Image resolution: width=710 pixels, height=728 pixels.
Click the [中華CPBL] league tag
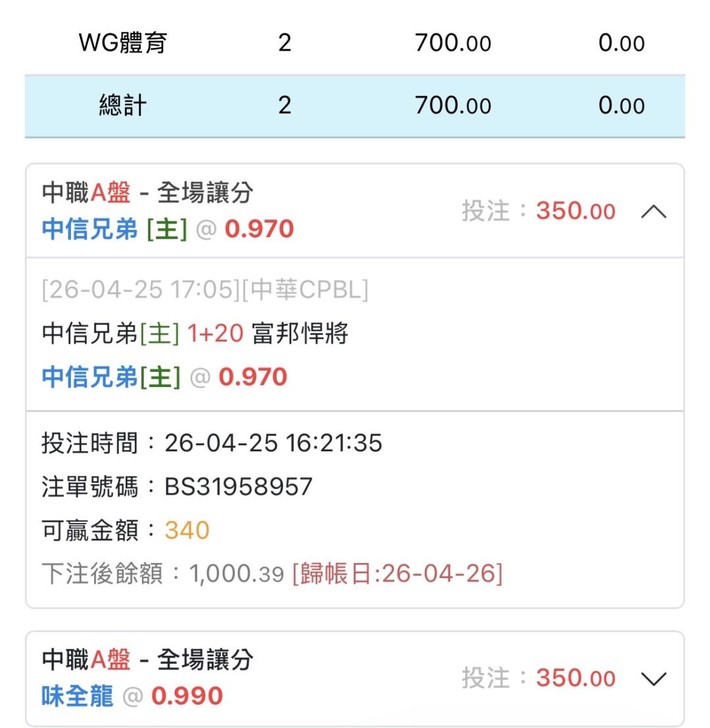(305, 290)
